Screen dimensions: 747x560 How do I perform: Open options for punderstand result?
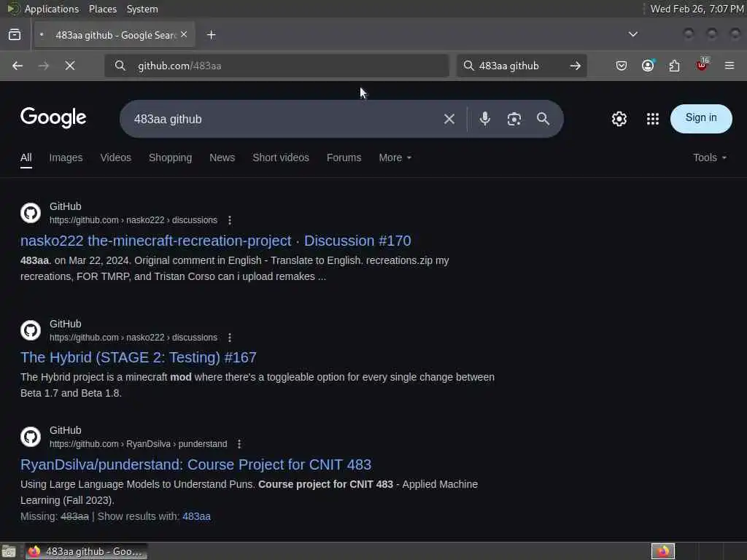tap(239, 444)
